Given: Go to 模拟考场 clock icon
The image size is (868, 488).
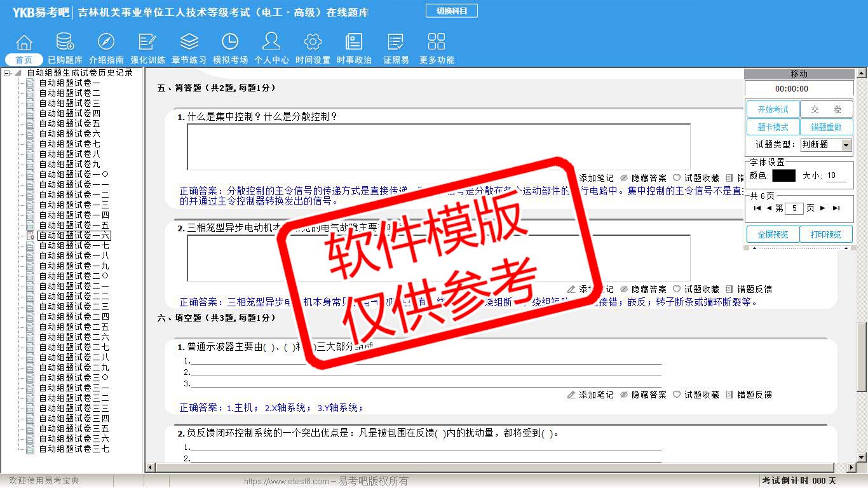Looking at the screenshot, I should coord(230,43).
